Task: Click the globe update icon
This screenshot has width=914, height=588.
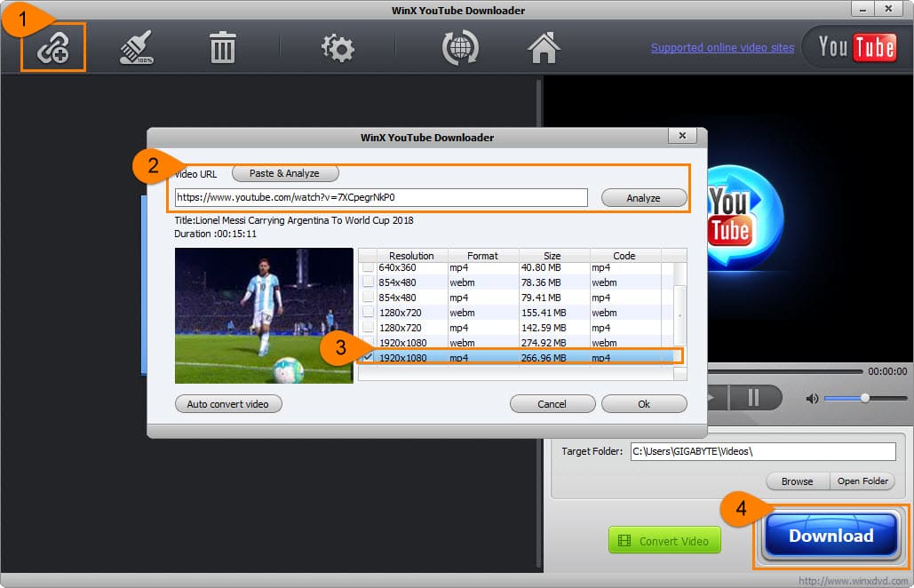Action: click(460, 48)
